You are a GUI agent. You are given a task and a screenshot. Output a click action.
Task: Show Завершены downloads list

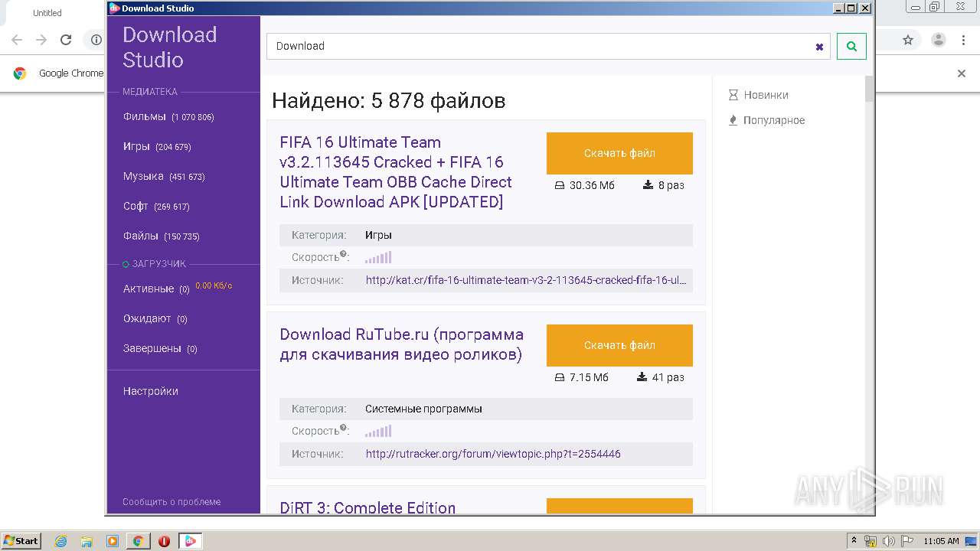tap(160, 348)
